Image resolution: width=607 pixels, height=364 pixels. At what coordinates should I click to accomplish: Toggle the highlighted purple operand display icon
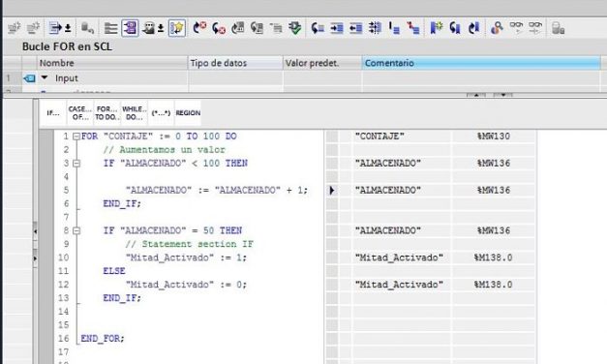pos(130,28)
